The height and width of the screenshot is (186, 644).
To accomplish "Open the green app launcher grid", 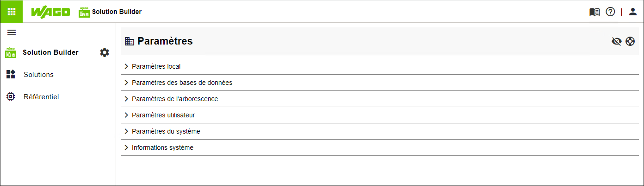I will pos(11,12).
